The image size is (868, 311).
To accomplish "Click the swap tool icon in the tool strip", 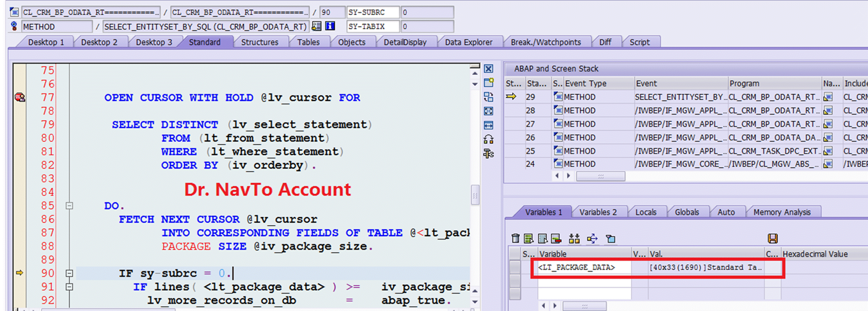I will 488,97.
